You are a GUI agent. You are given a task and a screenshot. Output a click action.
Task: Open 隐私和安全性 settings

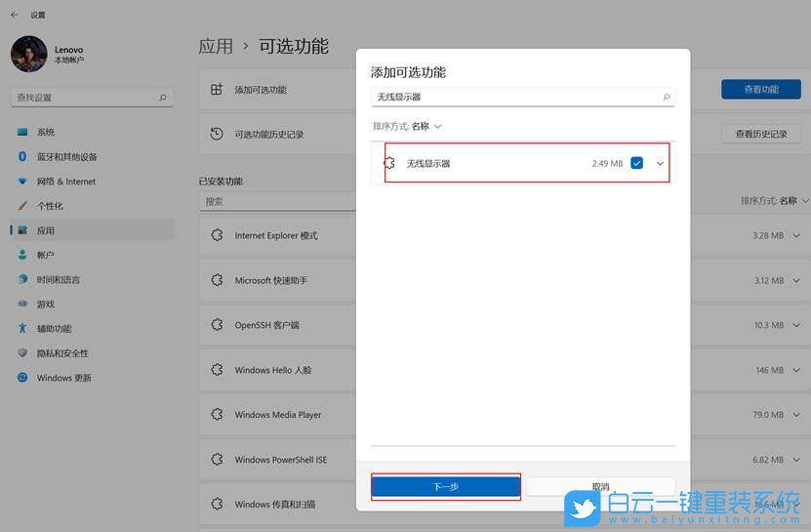tap(92, 353)
